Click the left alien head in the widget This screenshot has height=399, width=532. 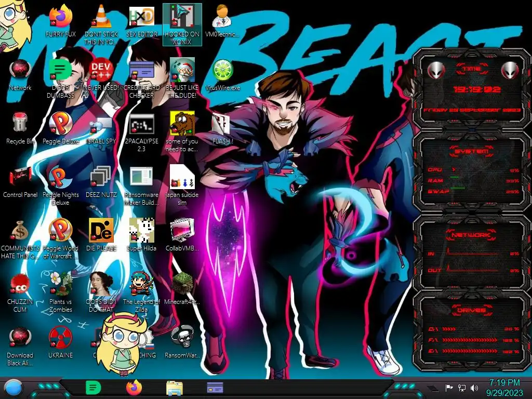[x=436, y=70]
